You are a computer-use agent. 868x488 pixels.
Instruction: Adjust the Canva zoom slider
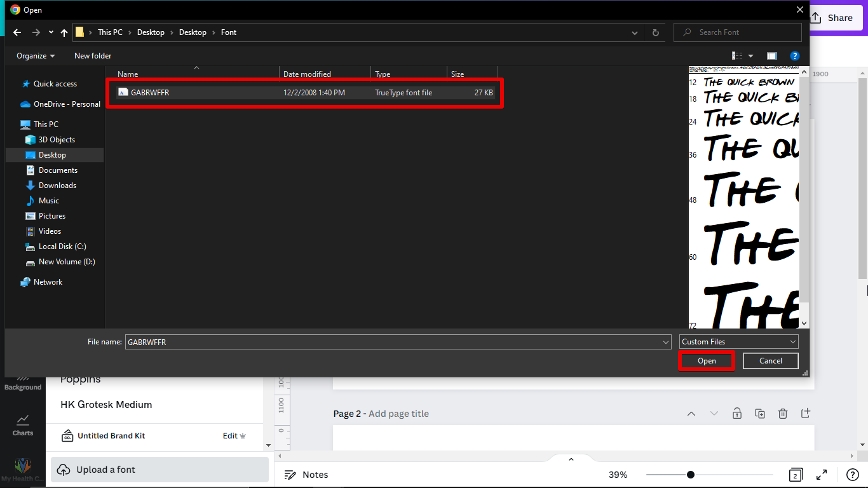click(x=691, y=475)
